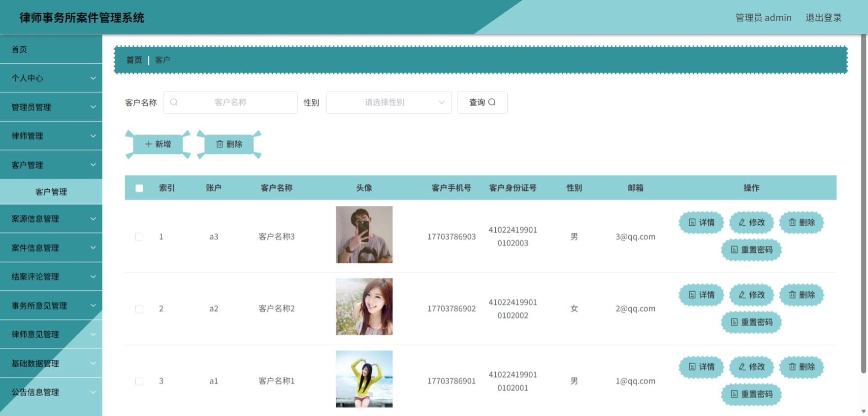
Task: Open 详情 for customer a3
Action: click(702, 222)
